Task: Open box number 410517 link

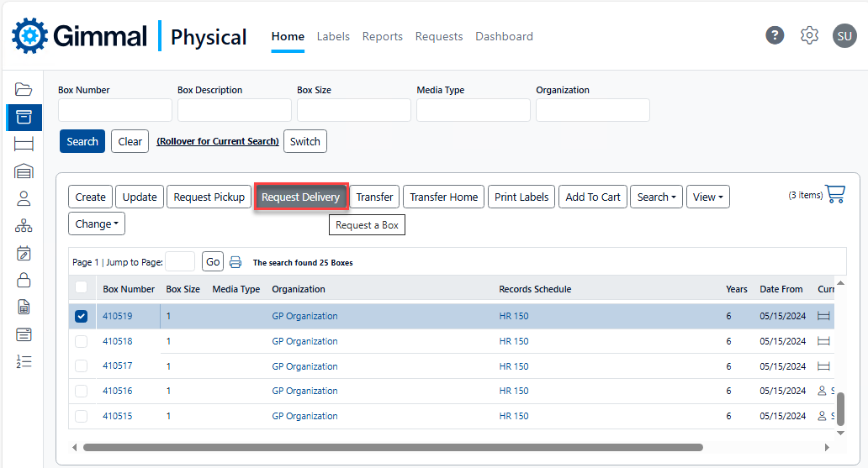Action: point(117,366)
